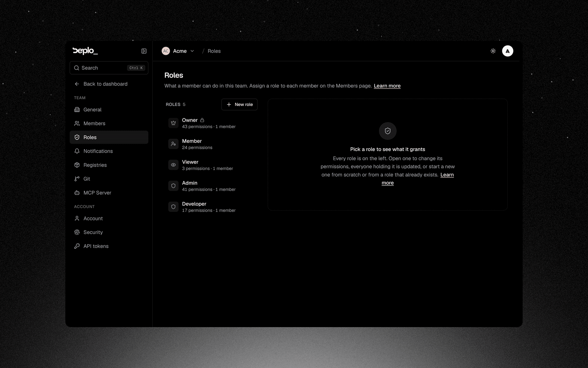Open the Registries section

[x=109, y=165]
